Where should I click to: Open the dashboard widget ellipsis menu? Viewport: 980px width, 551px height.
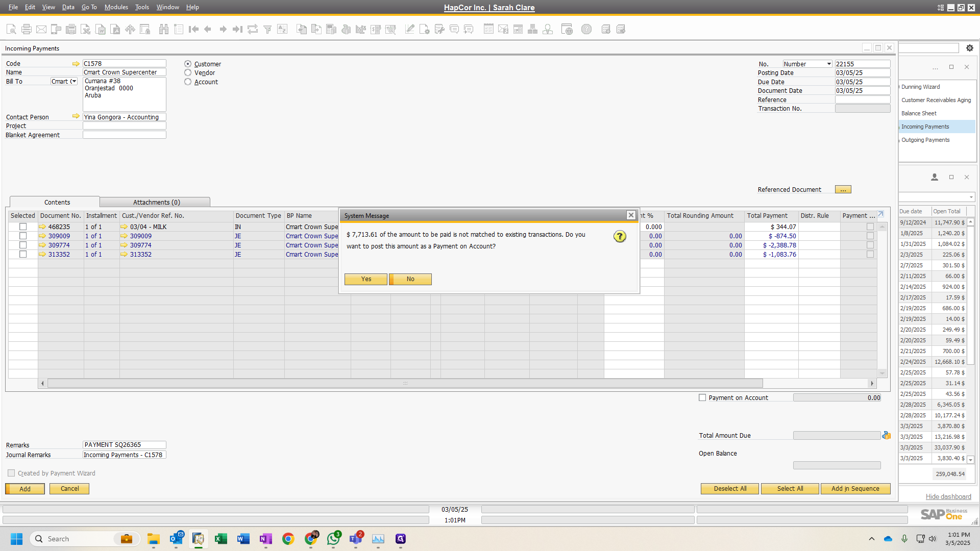pos(935,67)
